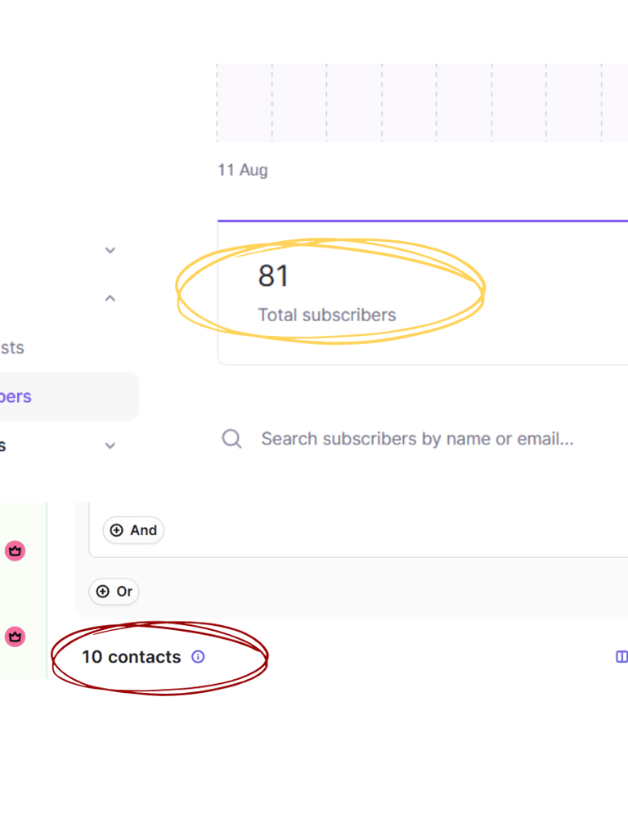This screenshot has height=840, width=628.
Task: Click the Total subscribers label
Action: click(327, 315)
